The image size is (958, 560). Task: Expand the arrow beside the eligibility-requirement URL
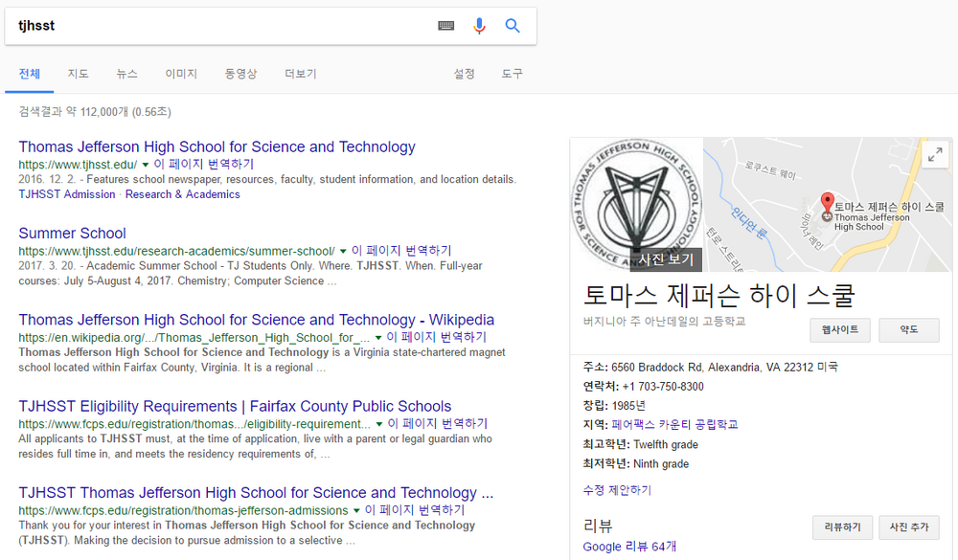pos(378,424)
